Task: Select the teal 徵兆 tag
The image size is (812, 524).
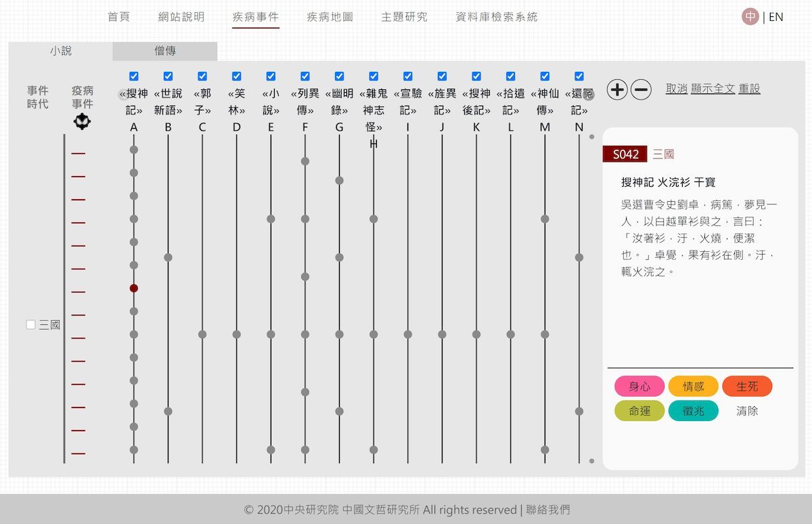Action: click(x=693, y=411)
